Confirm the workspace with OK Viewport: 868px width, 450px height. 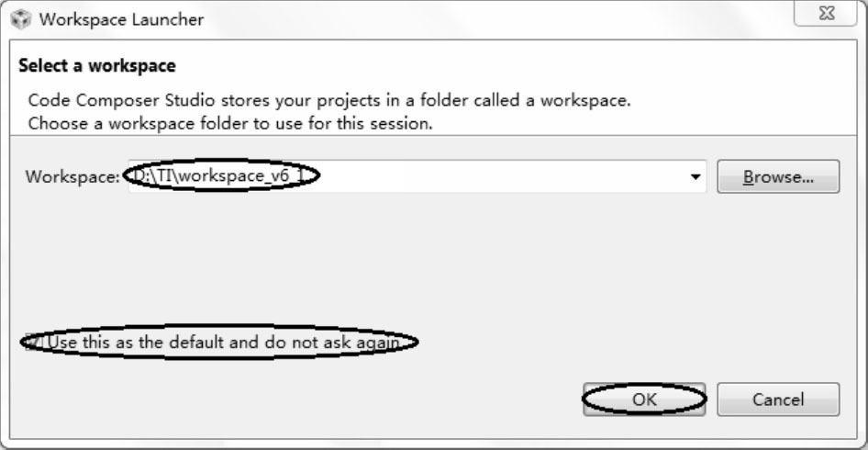644,399
